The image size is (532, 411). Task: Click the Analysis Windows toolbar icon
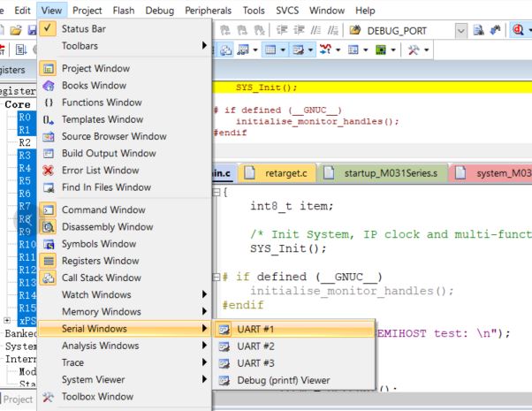(x=326, y=49)
